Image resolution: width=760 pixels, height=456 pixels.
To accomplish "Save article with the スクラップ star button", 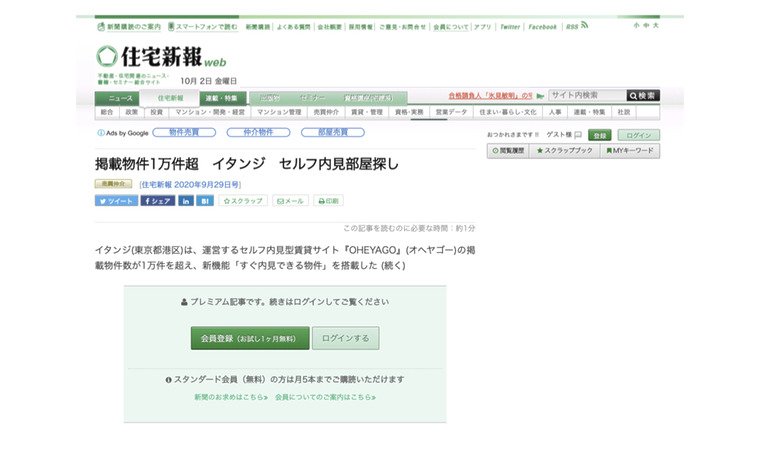I will pyautogui.click(x=243, y=201).
